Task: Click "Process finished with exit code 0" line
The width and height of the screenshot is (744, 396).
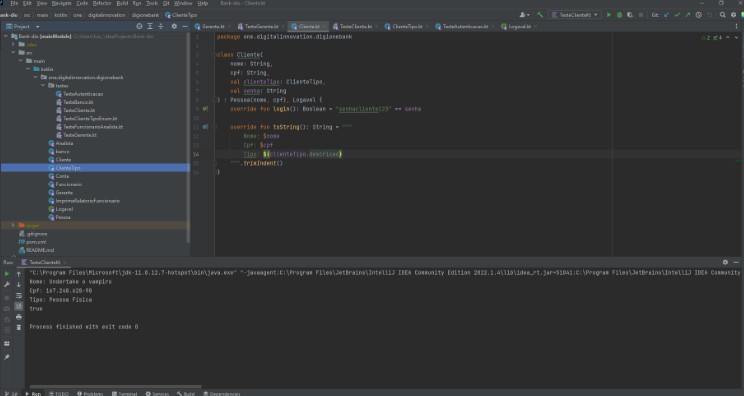Action: tap(84, 327)
